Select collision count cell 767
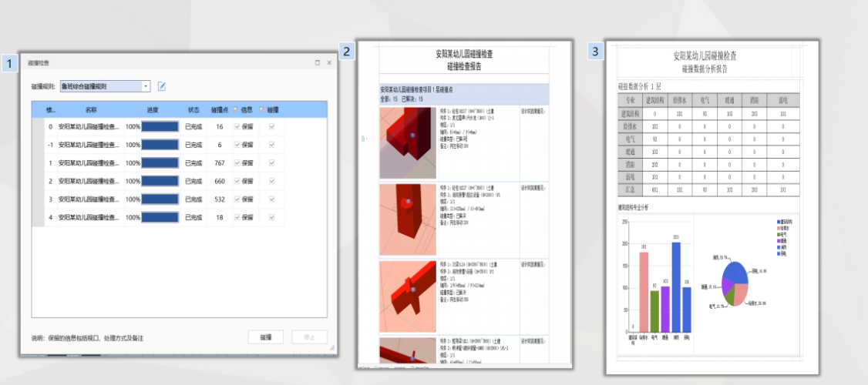The height and width of the screenshot is (385, 868). coord(220,163)
